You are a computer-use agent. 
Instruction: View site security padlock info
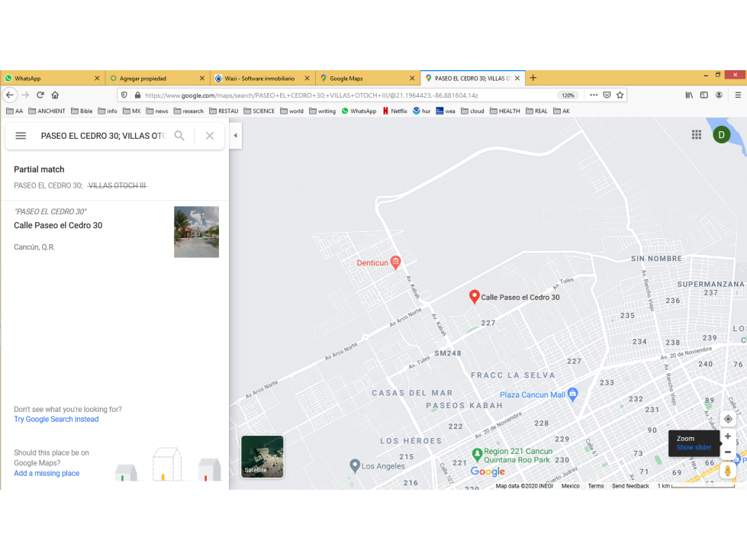[x=137, y=95]
